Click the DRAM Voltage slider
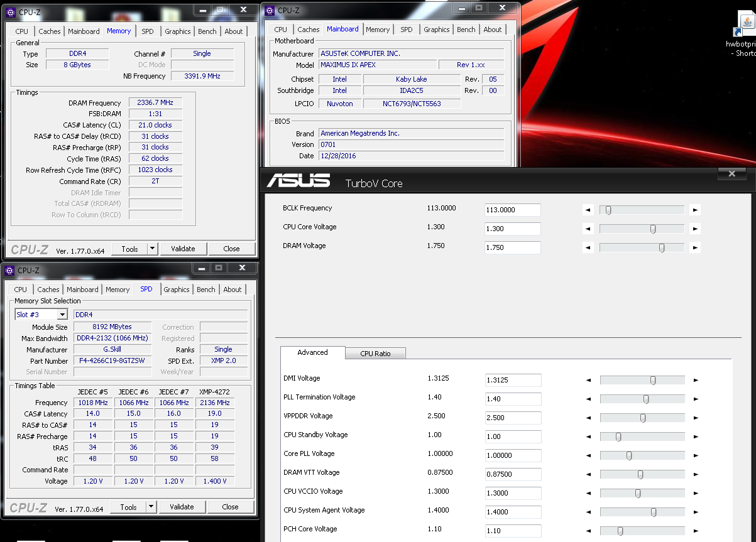This screenshot has width=756, height=542. 642,248
